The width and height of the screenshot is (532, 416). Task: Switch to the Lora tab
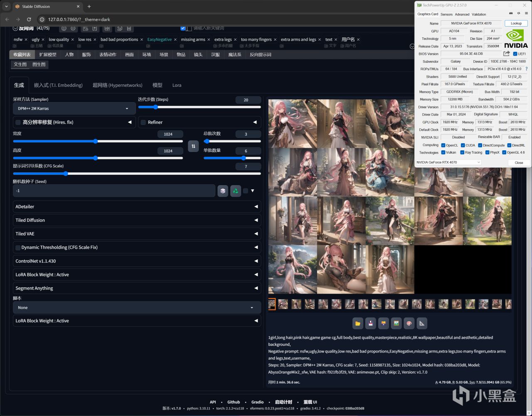[177, 85]
